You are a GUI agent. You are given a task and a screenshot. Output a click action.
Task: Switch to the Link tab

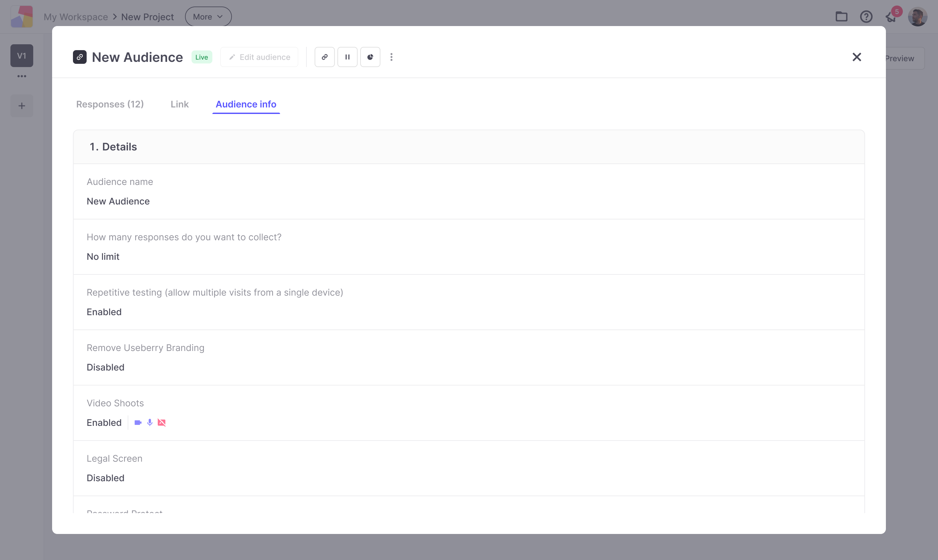[x=179, y=104]
